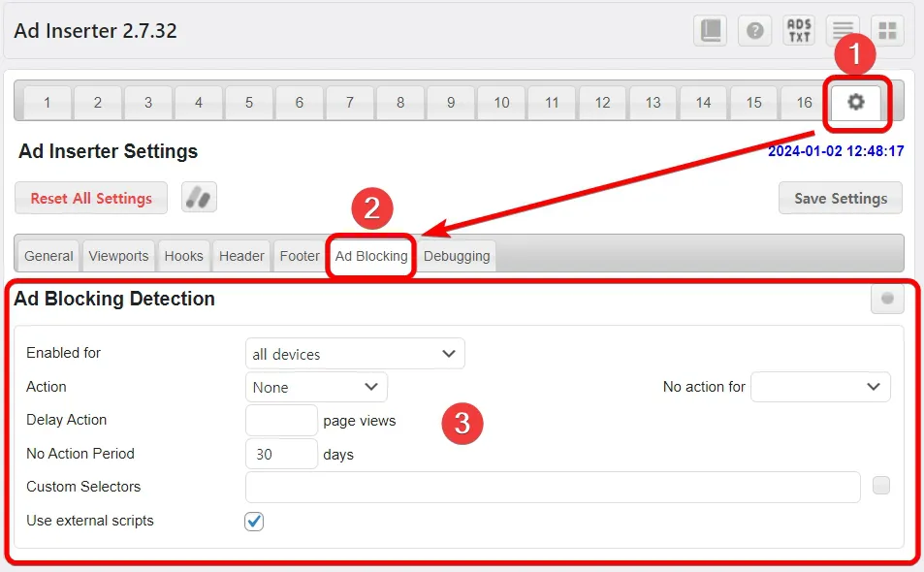Switch to the Viewports tab
Screen dimensions: 924x572
pyautogui.click(x=118, y=256)
